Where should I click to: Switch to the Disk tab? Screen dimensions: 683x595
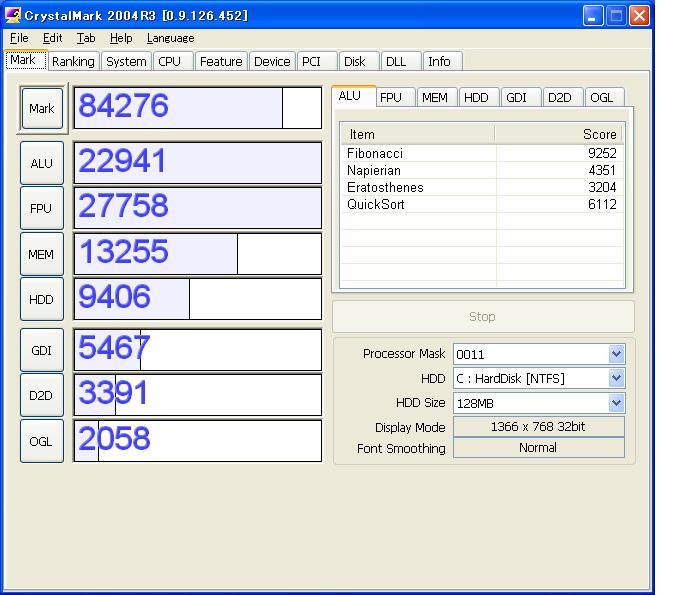pyautogui.click(x=359, y=61)
